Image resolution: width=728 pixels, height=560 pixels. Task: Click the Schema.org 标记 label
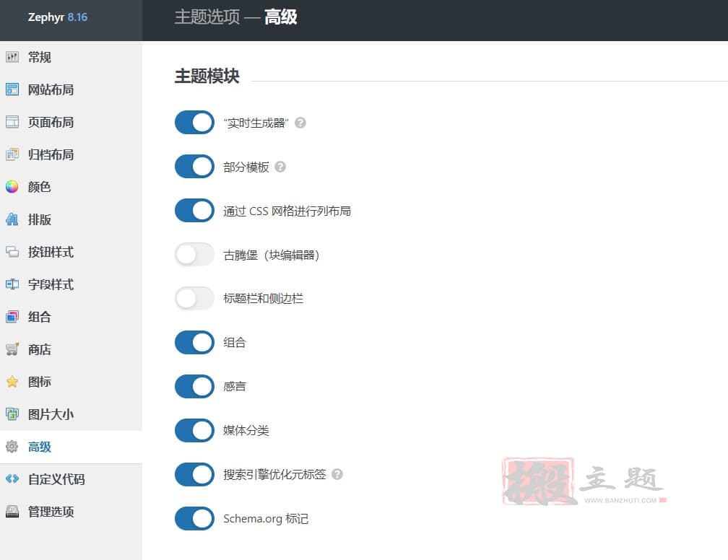[x=266, y=519]
